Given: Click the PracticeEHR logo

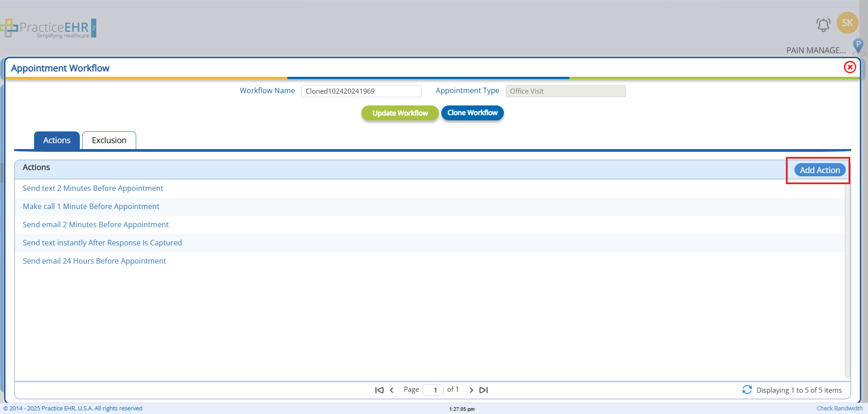Looking at the screenshot, I should pyautogui.click(x=49, y=28).
